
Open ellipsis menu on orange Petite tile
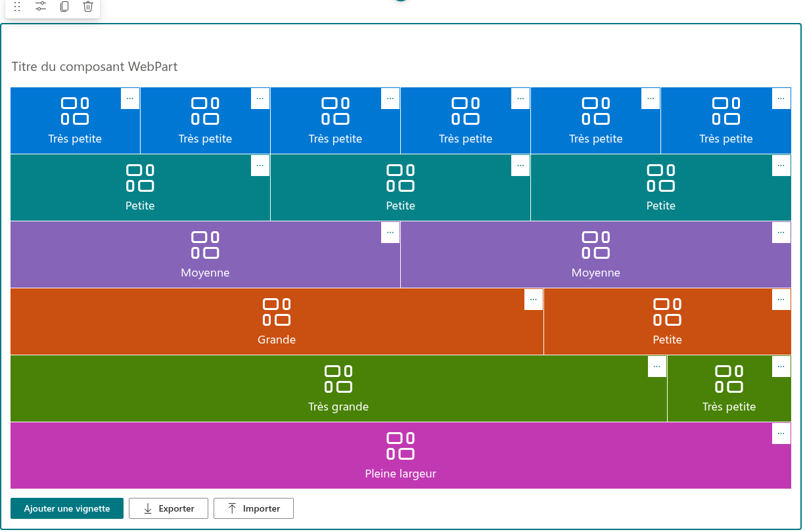(781, 299)
